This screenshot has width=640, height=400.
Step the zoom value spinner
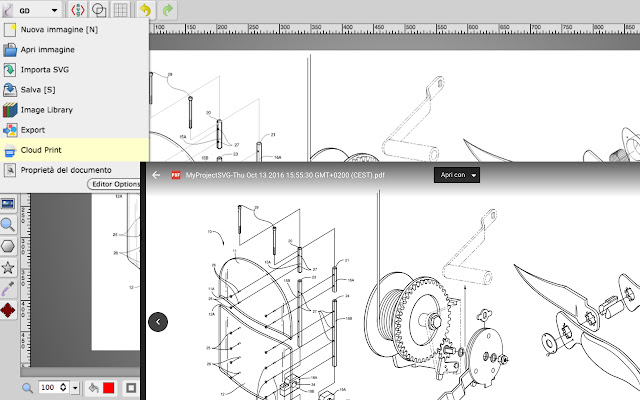pos(63,387)
